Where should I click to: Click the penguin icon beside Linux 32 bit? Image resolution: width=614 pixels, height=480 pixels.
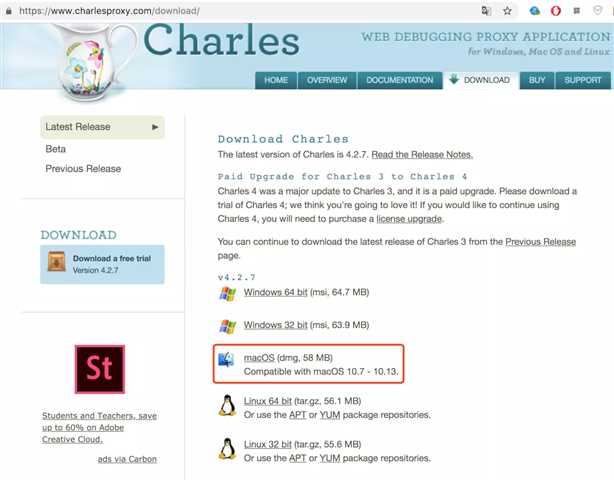pyautogui.click(x=227, y=449)
